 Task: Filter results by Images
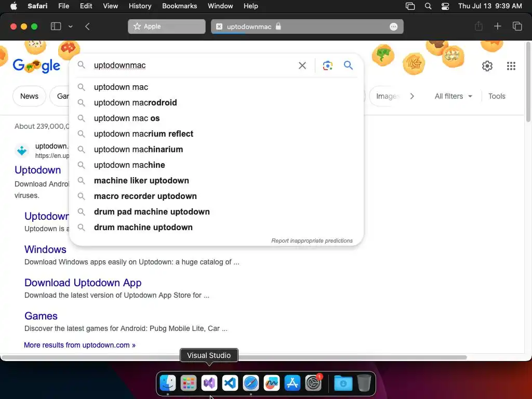386,96
